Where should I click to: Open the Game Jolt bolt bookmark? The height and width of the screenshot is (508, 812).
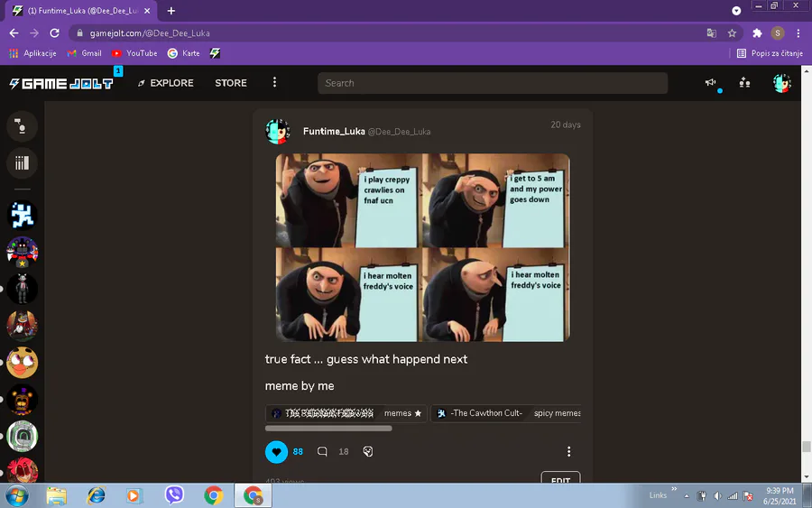(x=215, y=53)
